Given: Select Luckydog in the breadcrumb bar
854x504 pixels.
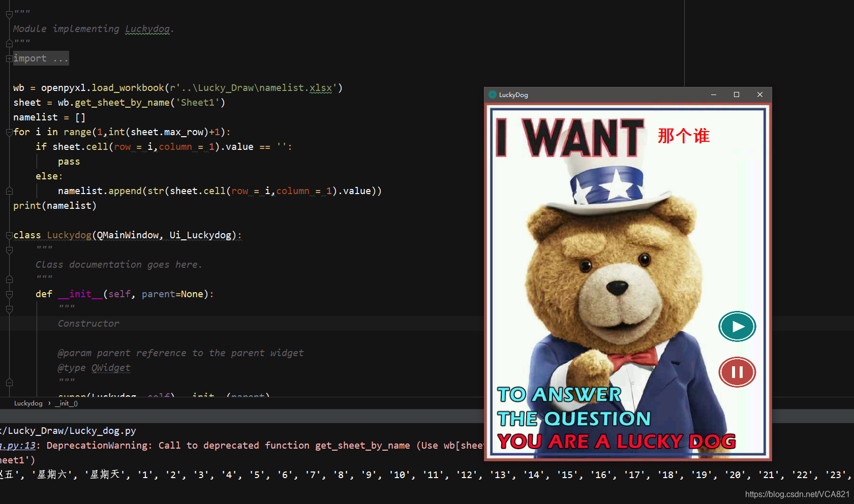Looking at the screenshot, I should (28, 403).
